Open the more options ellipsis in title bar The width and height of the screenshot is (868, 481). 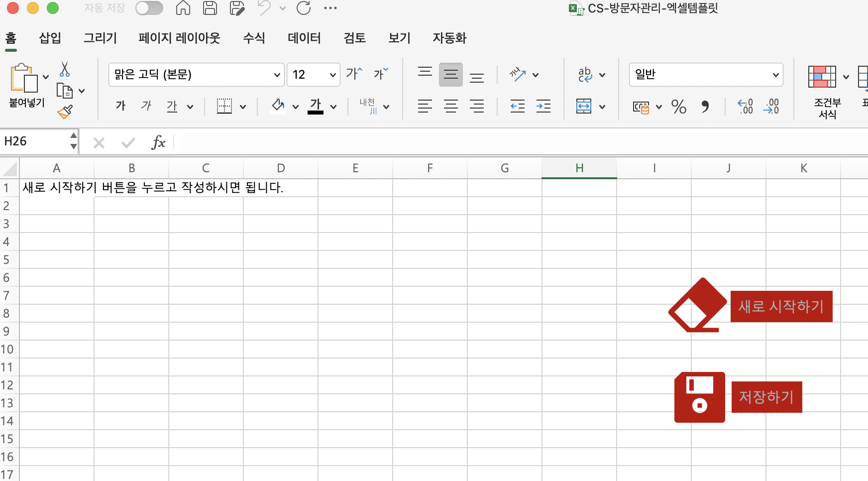click(330, 8)
